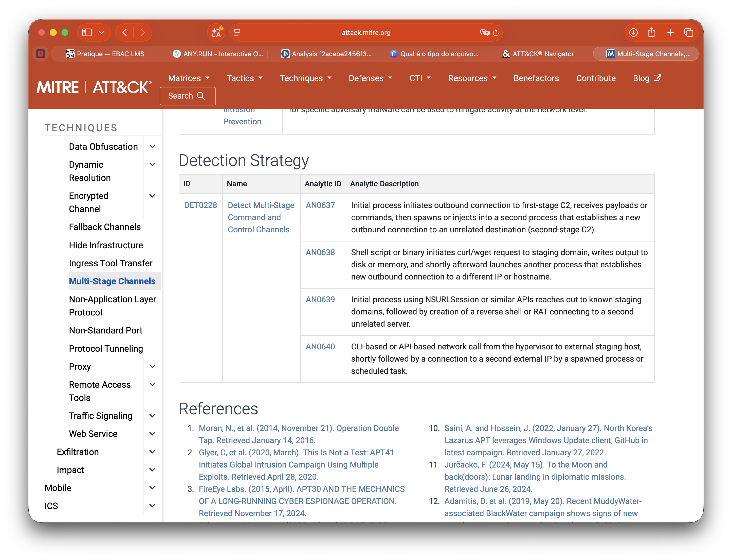
Task: Open the Resources dropdown menu
Action: (x=472, y=78)
